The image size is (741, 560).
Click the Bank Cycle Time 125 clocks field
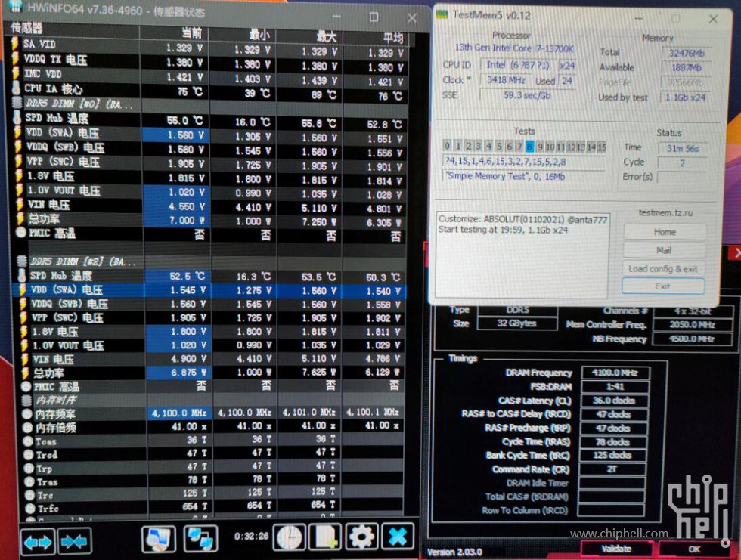(x=612, y=455)
